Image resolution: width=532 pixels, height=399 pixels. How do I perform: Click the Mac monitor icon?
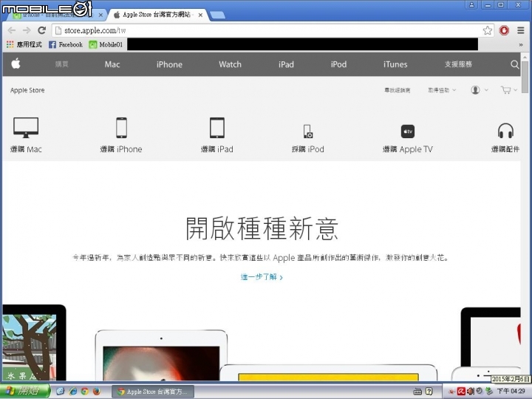click(26, 128)
